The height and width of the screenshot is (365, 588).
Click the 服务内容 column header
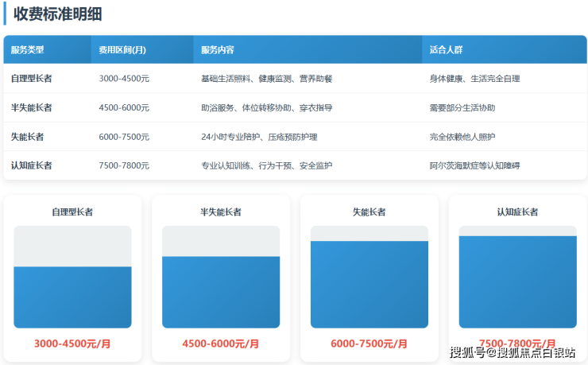218,49
